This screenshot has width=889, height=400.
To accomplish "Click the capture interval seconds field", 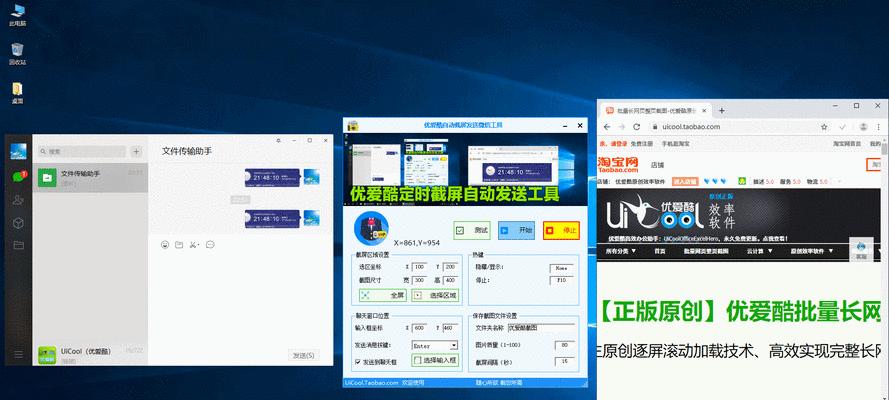I will (565, 361).
